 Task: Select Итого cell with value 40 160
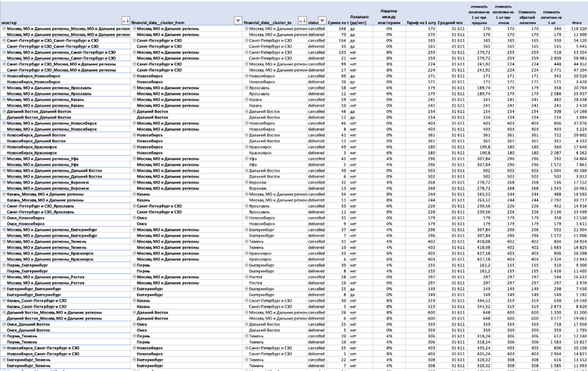(x=575, y=171)
